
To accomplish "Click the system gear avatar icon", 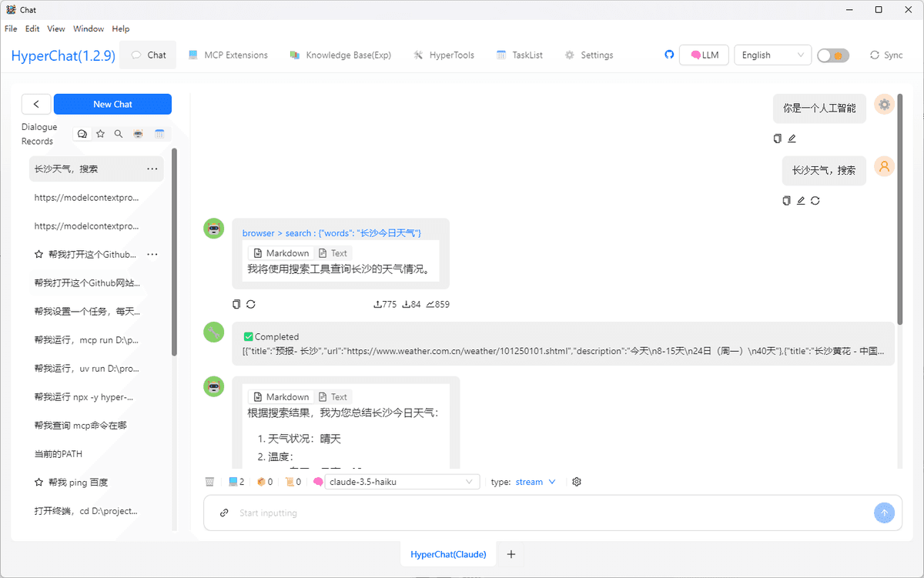I will [885, 105].
